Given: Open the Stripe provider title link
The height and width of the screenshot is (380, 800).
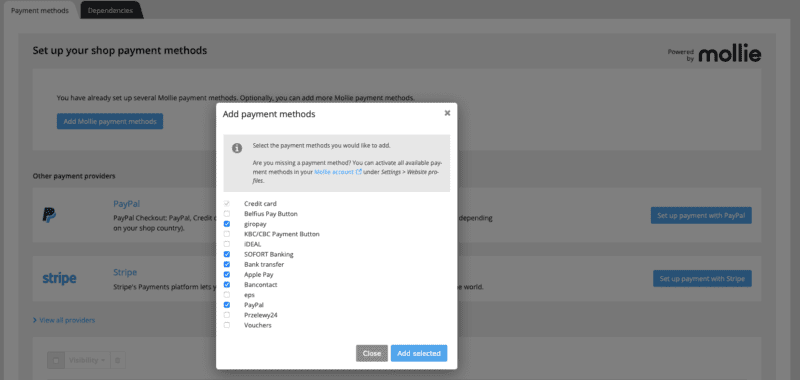Looking at the screenshot, I should pyautogui.click(x=125, y=272).
